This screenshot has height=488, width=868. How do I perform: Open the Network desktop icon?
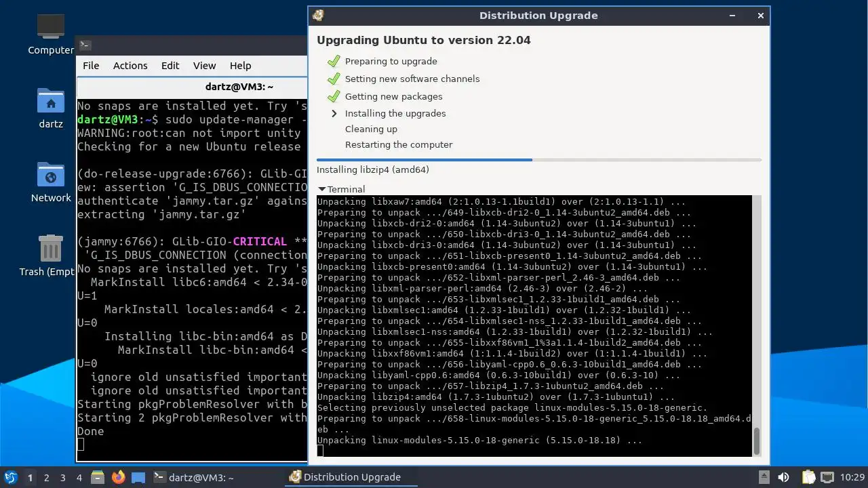click(51, 182)
